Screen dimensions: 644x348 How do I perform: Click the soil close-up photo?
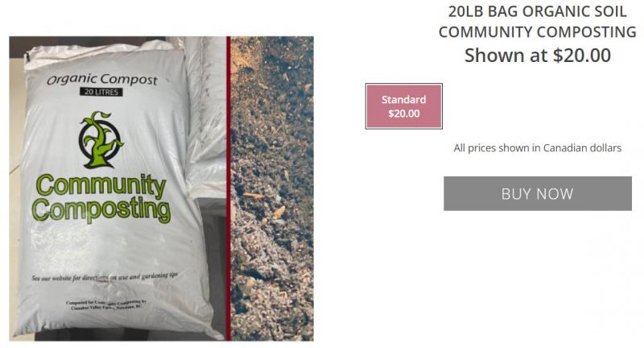point(272,188)
